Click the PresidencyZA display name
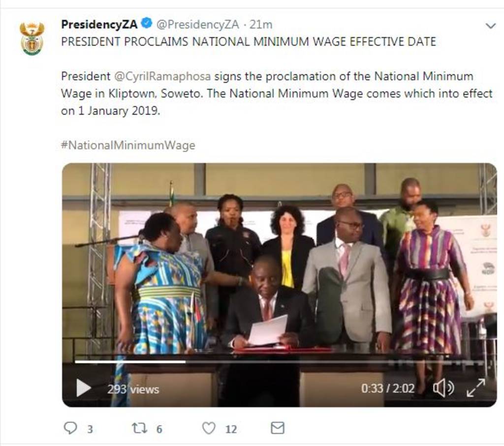The image size is (504, 446). [x=99, y=24]
